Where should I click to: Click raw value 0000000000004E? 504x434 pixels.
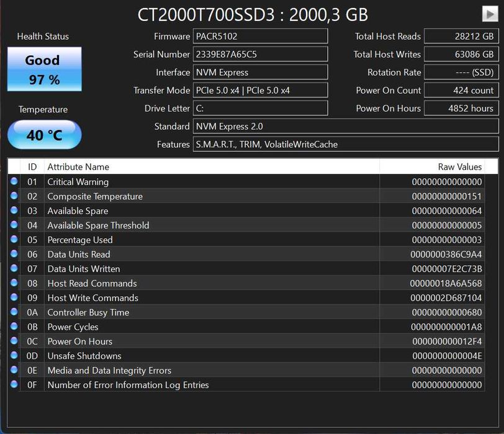[447, 356]
